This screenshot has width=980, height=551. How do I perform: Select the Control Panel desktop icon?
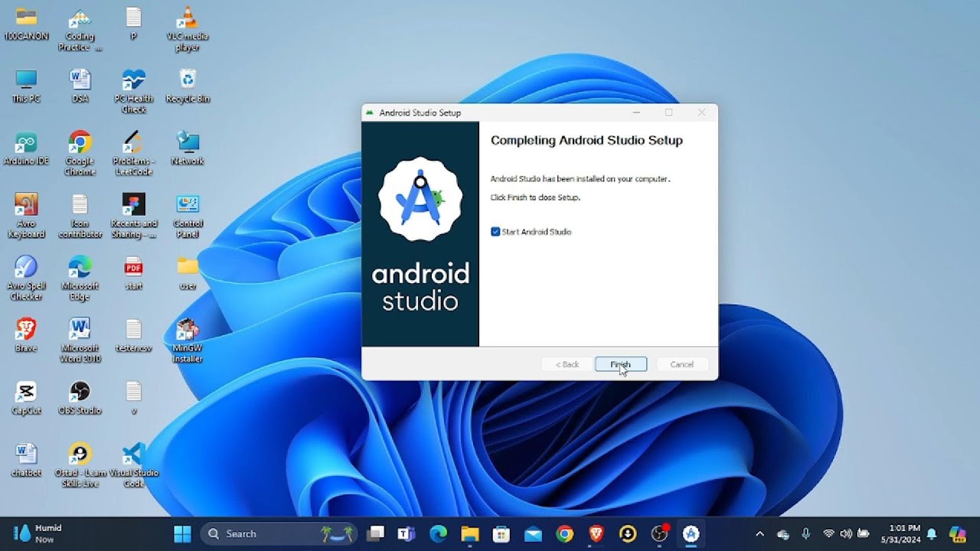(x=188, y=217)
